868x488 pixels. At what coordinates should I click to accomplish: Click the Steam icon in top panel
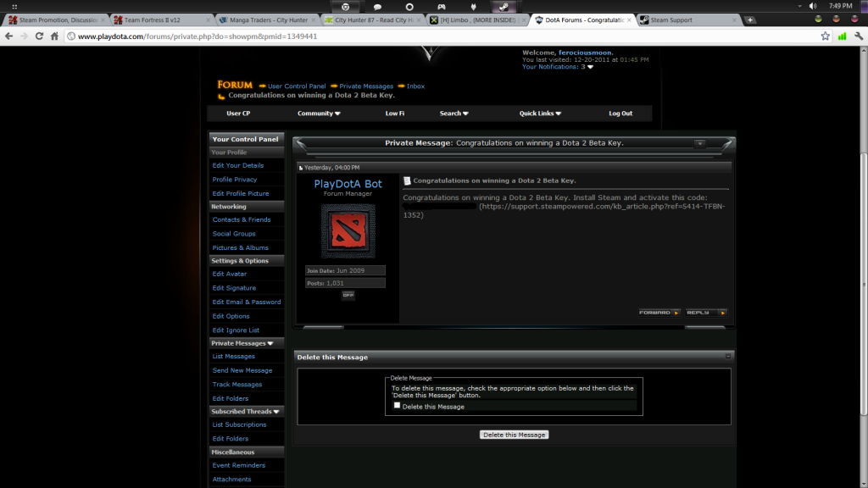tap(504, 7)
